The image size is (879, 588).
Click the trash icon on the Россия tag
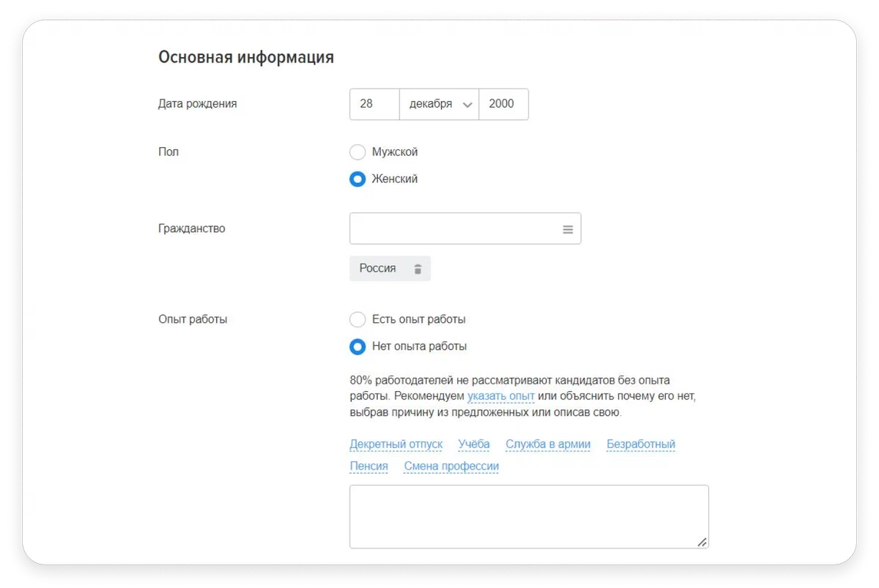[x=418, y=269]
